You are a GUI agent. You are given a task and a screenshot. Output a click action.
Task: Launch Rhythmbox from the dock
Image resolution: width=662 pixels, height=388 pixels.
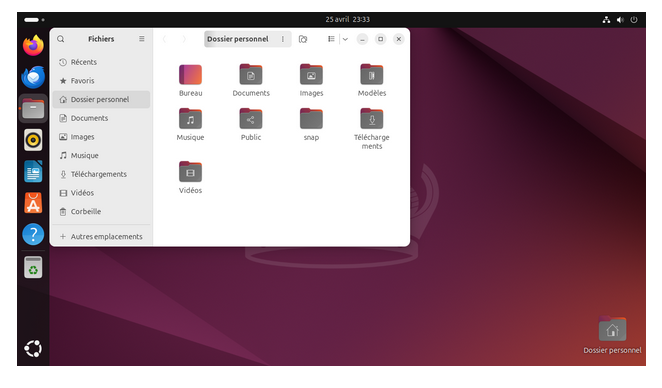click(x=33, y=140)
